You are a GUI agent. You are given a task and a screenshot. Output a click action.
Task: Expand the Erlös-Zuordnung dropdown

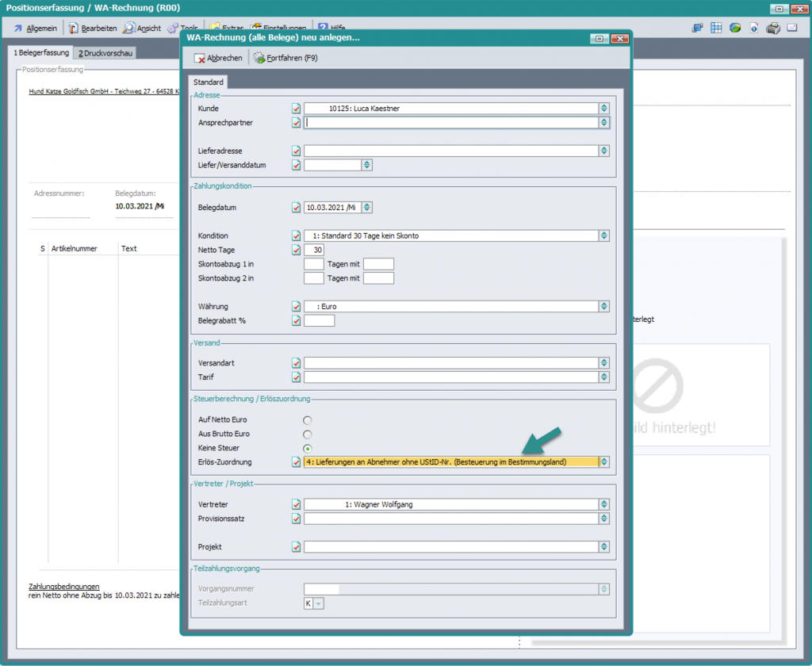click(x=604, y=462)
